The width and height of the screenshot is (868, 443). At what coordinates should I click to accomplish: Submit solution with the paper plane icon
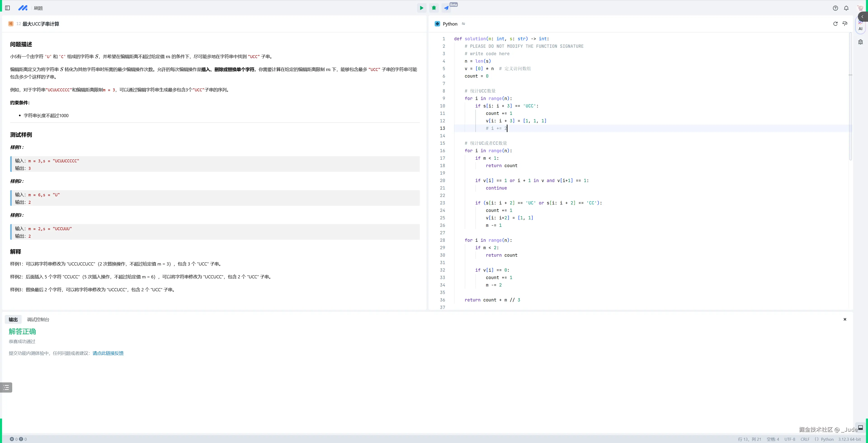pyautogui.click(x=446, y=8)
